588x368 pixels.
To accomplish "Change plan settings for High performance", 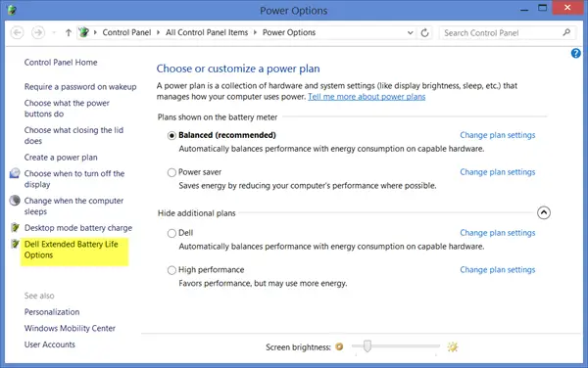I will point(497,270).
